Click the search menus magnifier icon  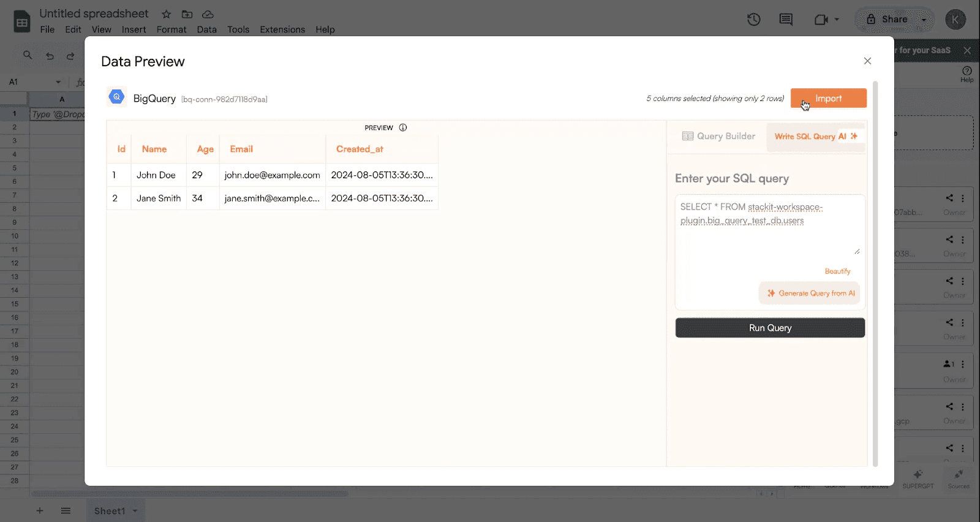tap(28, 55)
